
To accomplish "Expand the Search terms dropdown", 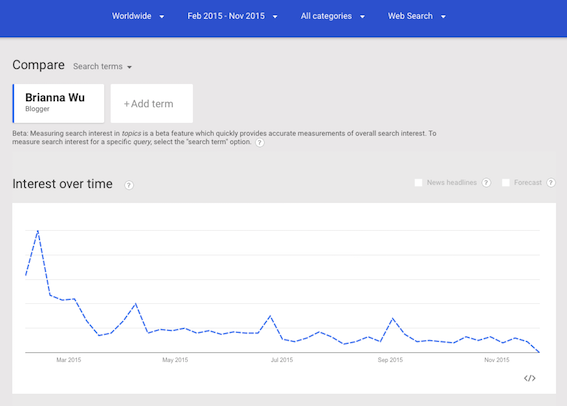I will pos(102,67).
